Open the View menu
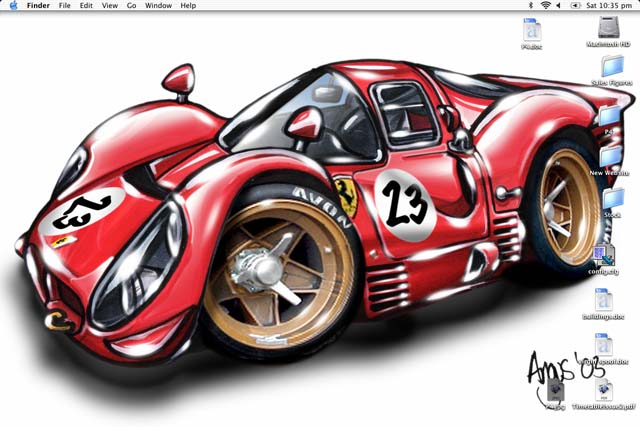This screenshot has width=640, height=427. (109, 6)
